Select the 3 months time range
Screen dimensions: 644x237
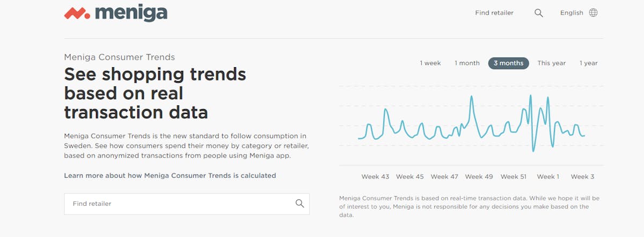(x=508, y=63)
